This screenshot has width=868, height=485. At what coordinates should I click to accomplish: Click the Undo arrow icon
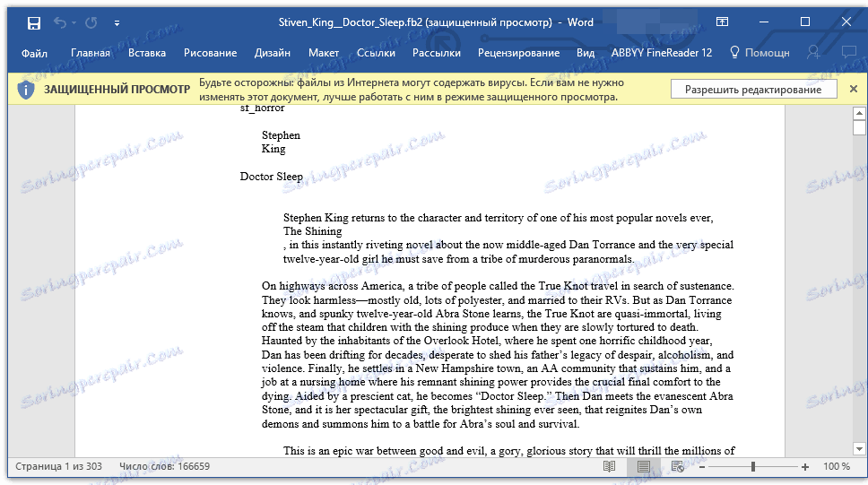point(60,22)
